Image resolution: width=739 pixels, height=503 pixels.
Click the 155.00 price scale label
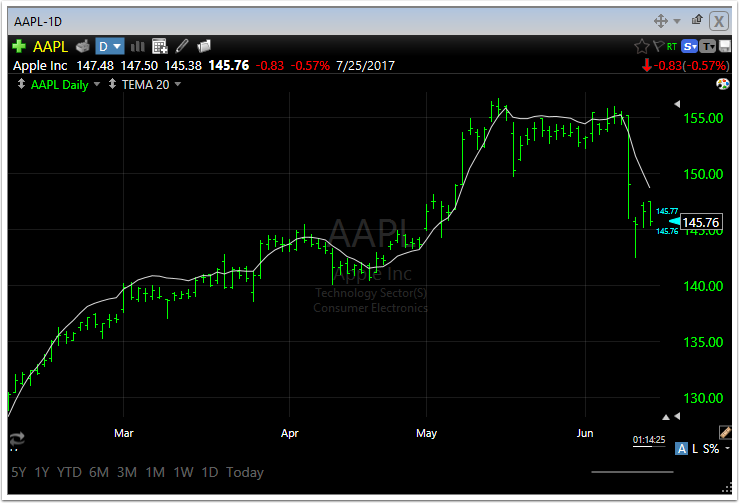click(703, 118)
